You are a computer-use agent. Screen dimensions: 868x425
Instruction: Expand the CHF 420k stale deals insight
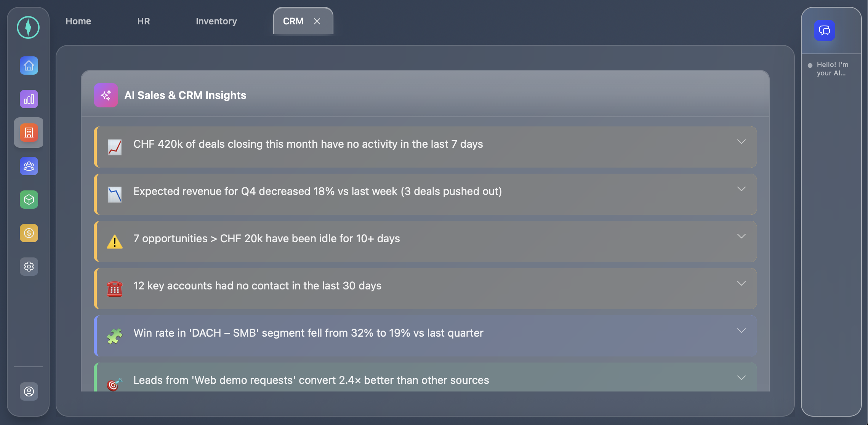[741, 142]
